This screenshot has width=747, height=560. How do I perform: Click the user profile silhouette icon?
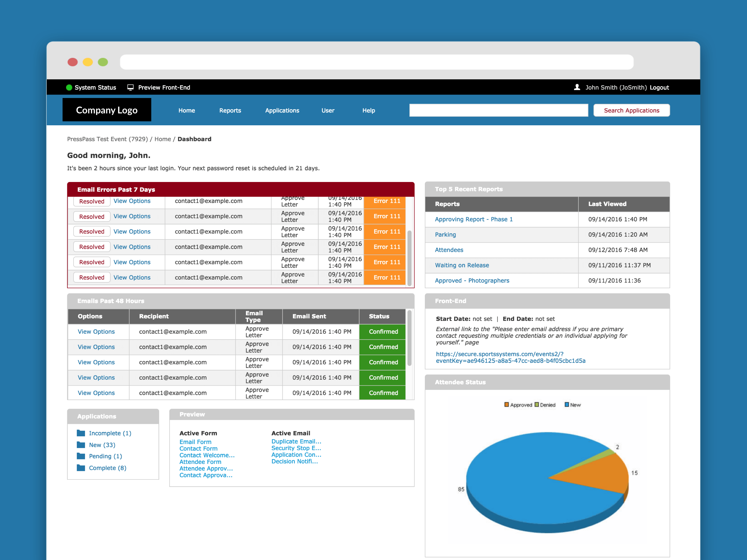coord(577,87)
